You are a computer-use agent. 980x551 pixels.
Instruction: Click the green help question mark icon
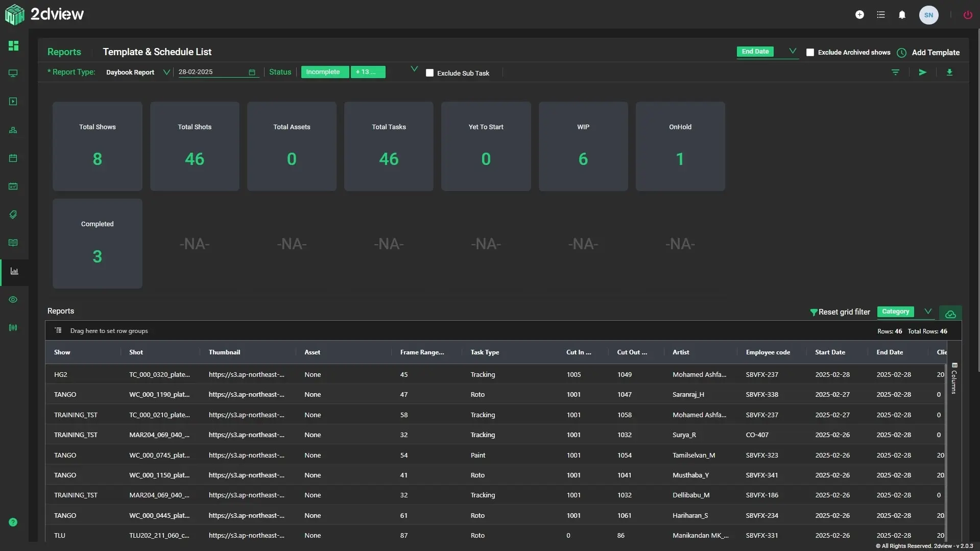point(13,522)
